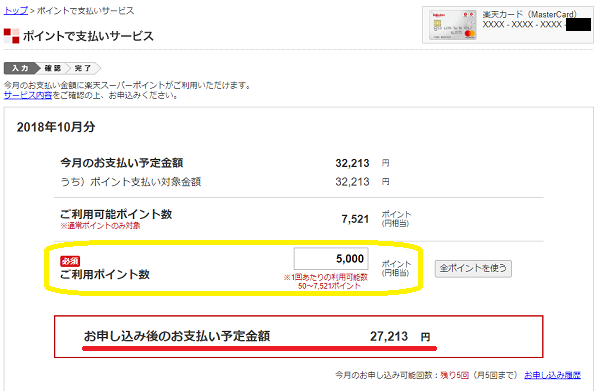This screenshot has height=391, width=600.
Task: Click the うち）ポイント支払い対象金額 label
Action: (130, 182)
